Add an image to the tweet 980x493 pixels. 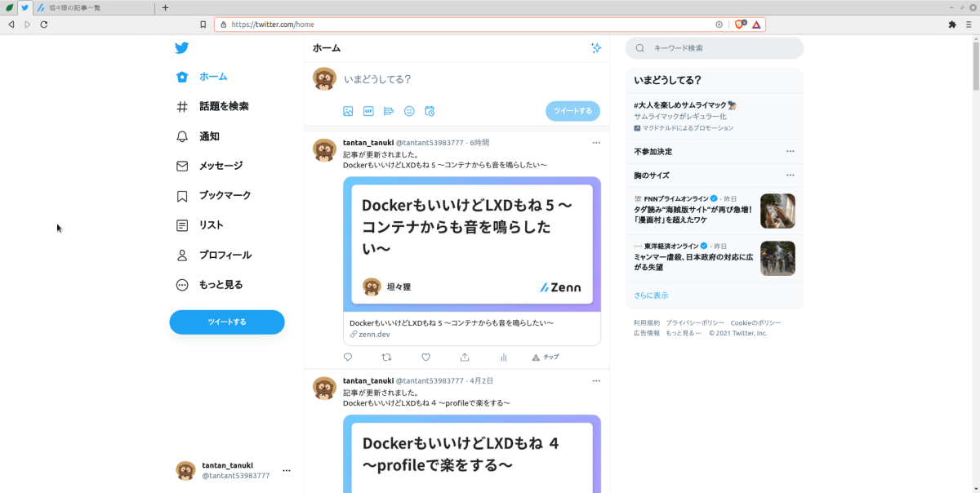pos(348,111)
